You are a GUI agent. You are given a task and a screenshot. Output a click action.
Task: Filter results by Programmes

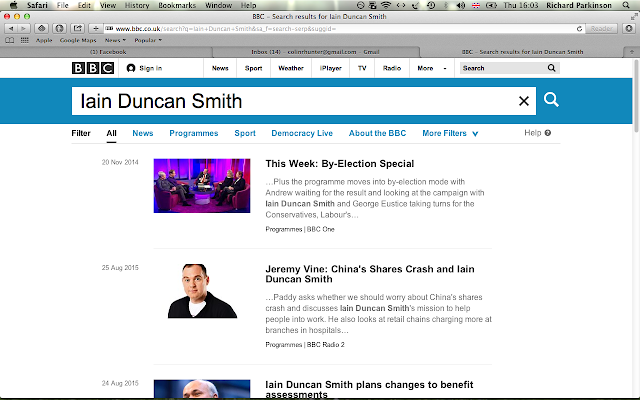[194, 133]
